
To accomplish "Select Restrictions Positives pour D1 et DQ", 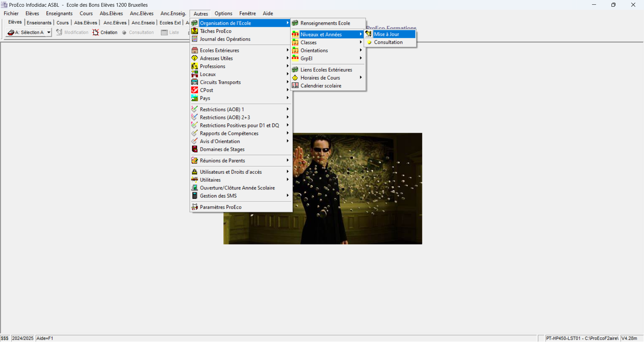I will (239, 125).
